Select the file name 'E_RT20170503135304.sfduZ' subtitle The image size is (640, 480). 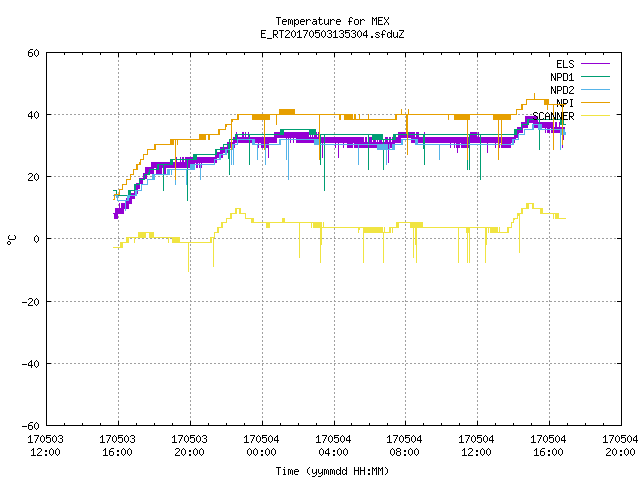[332, 34]
